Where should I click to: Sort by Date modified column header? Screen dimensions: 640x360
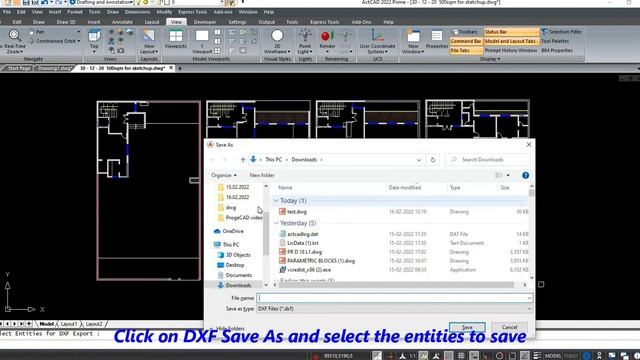(x=404, y=187)
